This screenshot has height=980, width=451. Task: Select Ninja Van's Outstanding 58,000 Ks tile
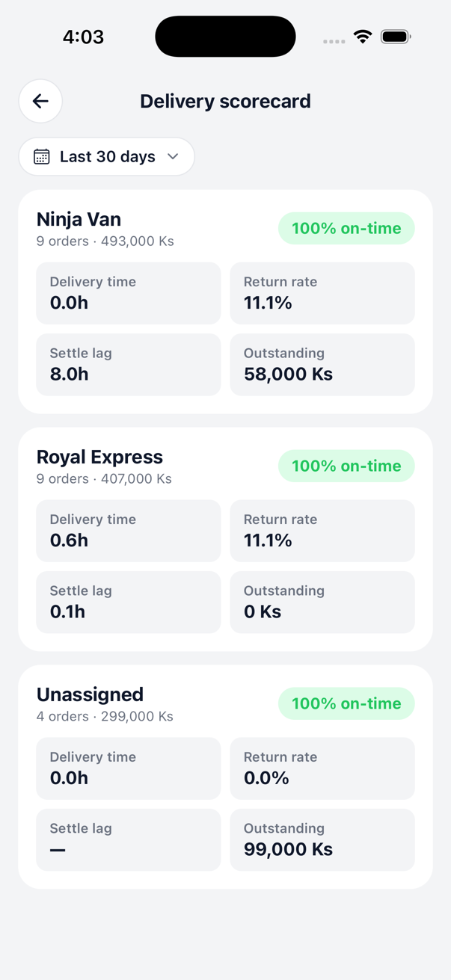[x=322, y=365]
